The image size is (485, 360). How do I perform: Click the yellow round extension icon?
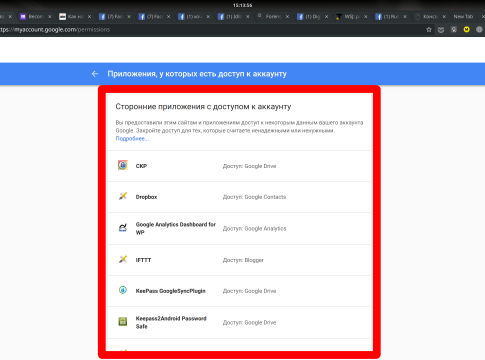(467, 29)
